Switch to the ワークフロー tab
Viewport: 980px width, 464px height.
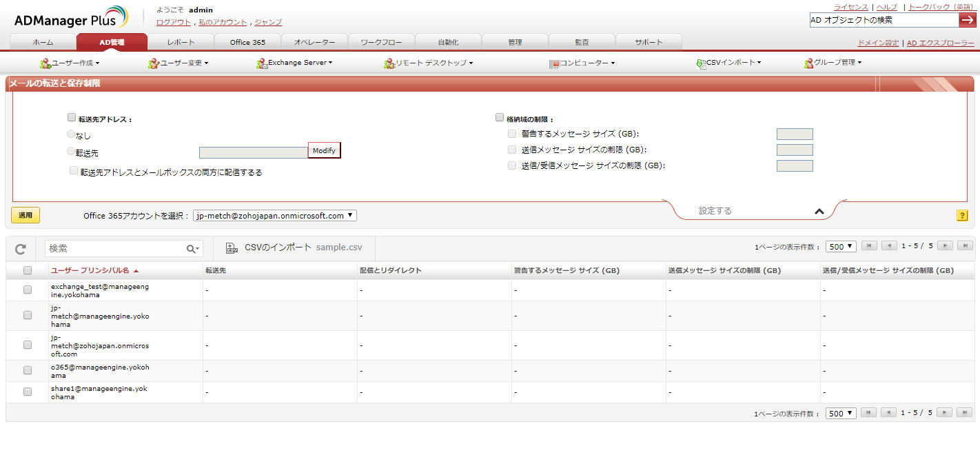tap(381, 42)
